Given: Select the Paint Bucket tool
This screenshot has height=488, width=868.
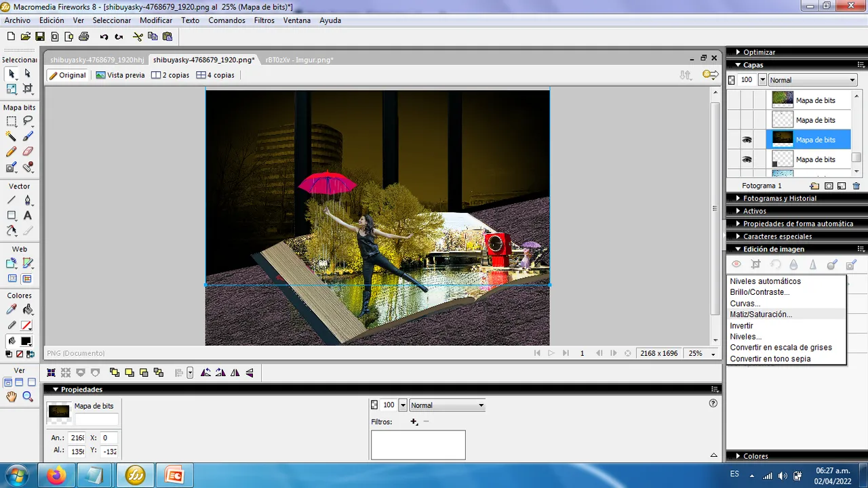Looking at the screenshot, I should click(28, 310).
